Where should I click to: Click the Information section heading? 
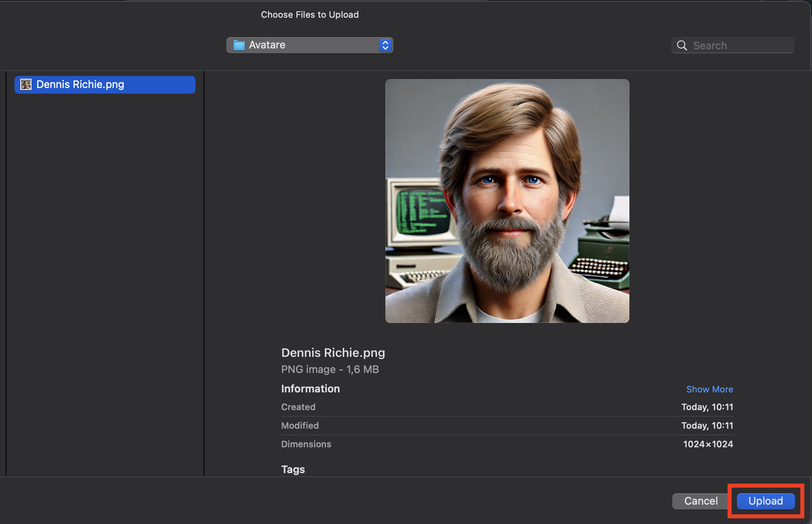coord(310,389)
